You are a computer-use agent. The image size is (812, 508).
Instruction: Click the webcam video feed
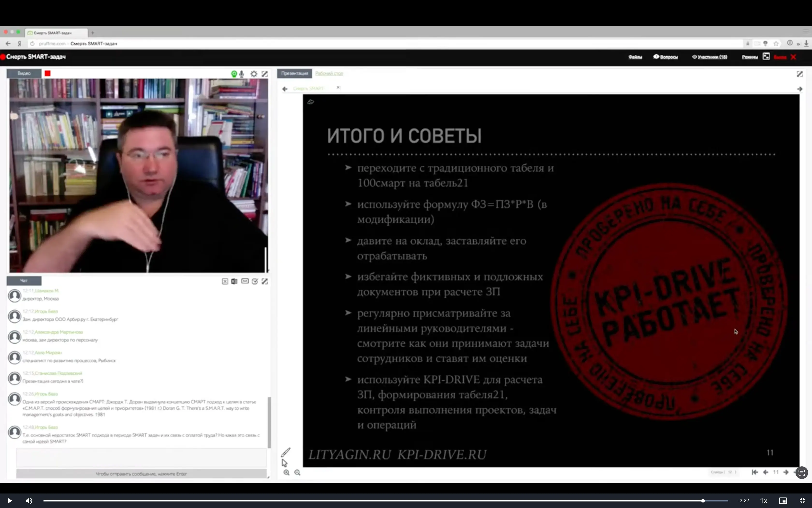tap(138, 175)
